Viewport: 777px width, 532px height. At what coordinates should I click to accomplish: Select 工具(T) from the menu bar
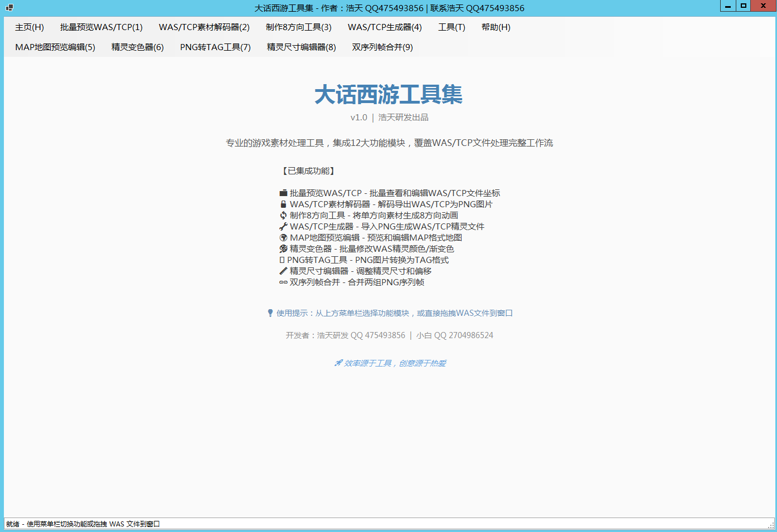pos(451,27)
